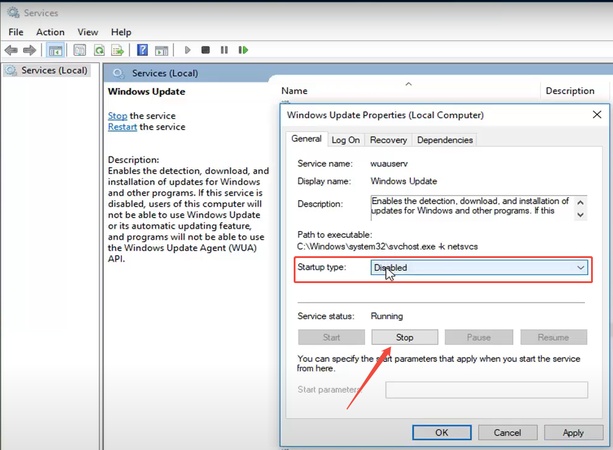This screenshot has height=450, width=613.
Task: Switch to the Log On tab
Action: pyautogui.click(x=346, y=140)
